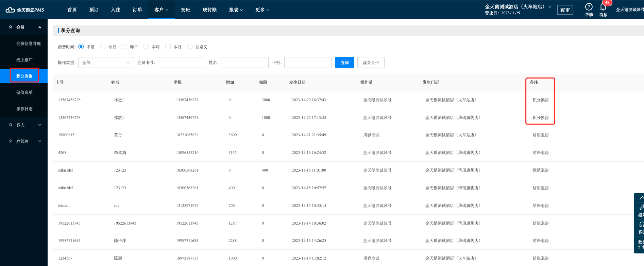644x266 pixels.
Task: Click the 撤销退房 remark cell
Action: pyautogui.click(x=541, y=170)
